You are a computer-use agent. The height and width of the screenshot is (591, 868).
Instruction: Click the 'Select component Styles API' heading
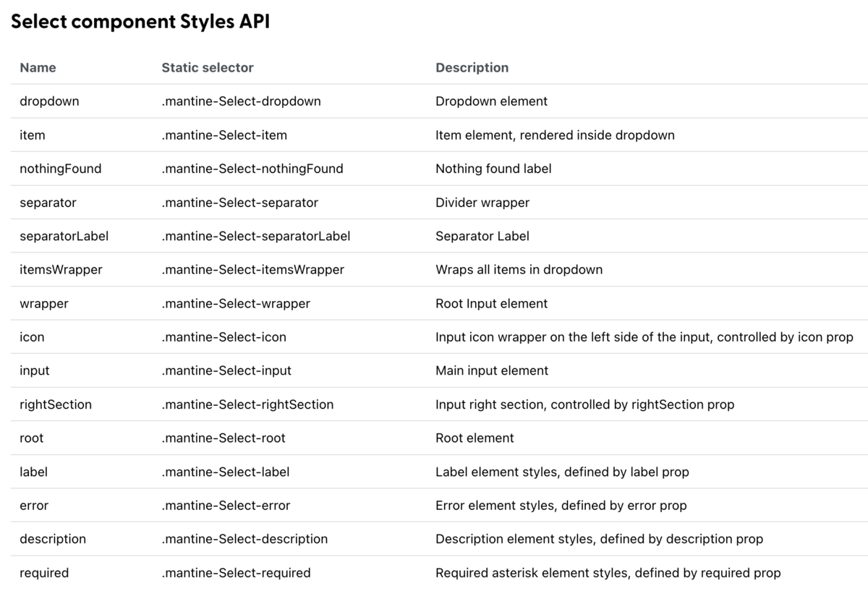[x=140, y=22]
